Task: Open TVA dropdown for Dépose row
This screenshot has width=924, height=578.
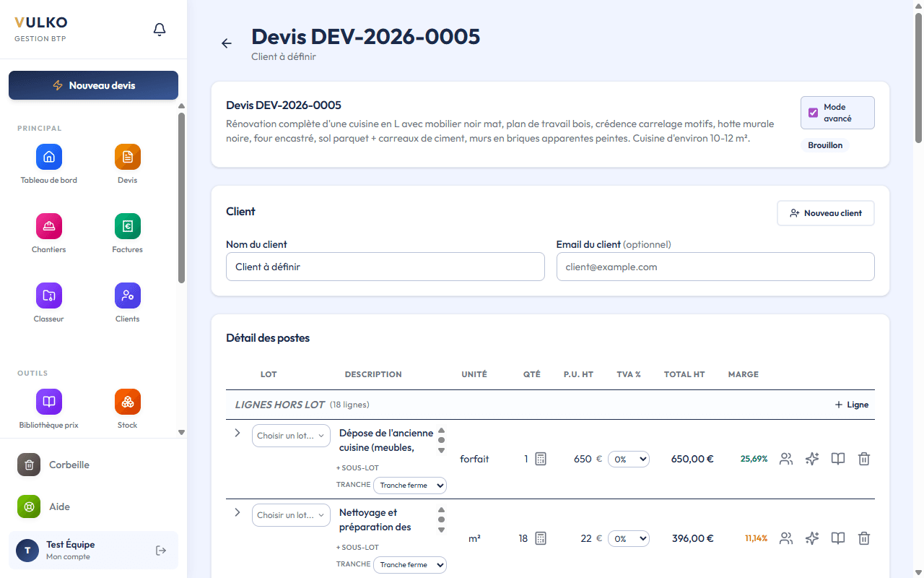Action: [629, 459]
